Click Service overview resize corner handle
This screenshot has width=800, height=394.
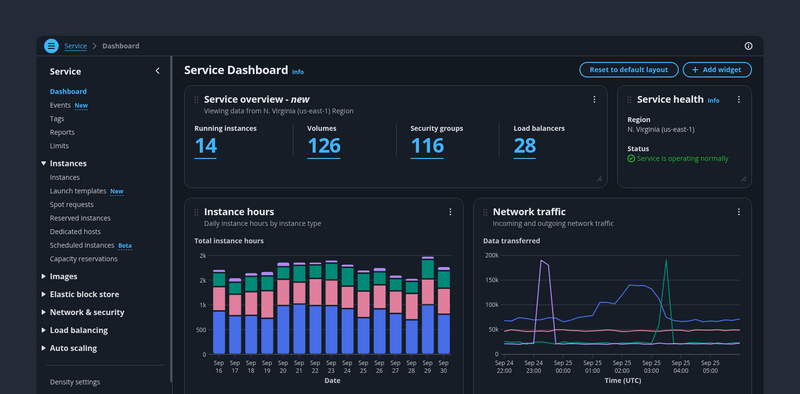(599, 179)
